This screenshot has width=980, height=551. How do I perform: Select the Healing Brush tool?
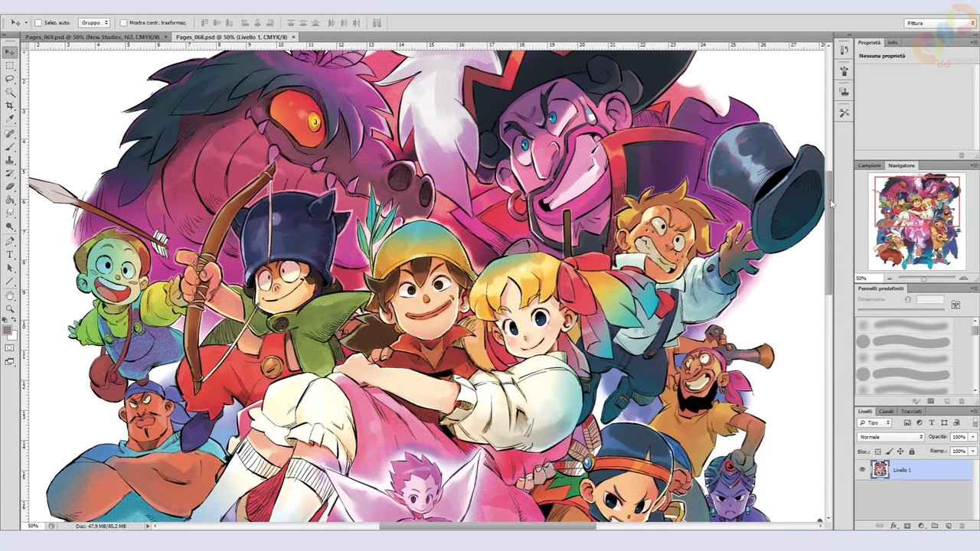tap(9, 133)
